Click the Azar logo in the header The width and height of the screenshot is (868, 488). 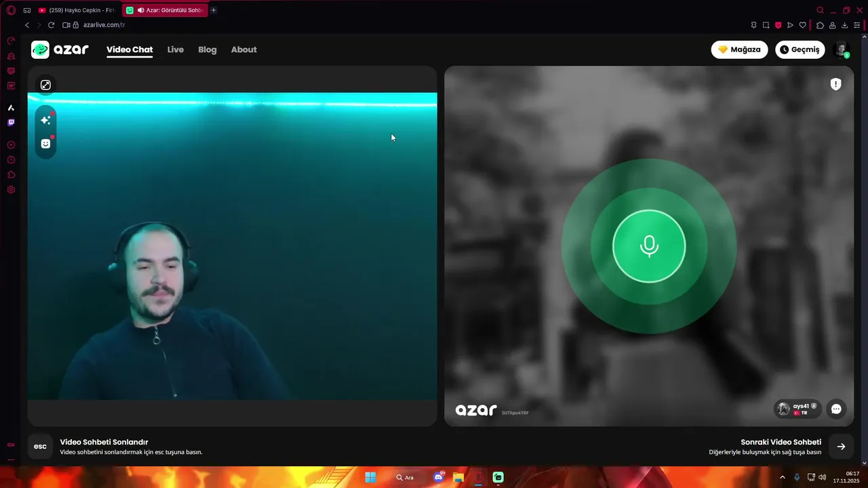coord(60,49)
